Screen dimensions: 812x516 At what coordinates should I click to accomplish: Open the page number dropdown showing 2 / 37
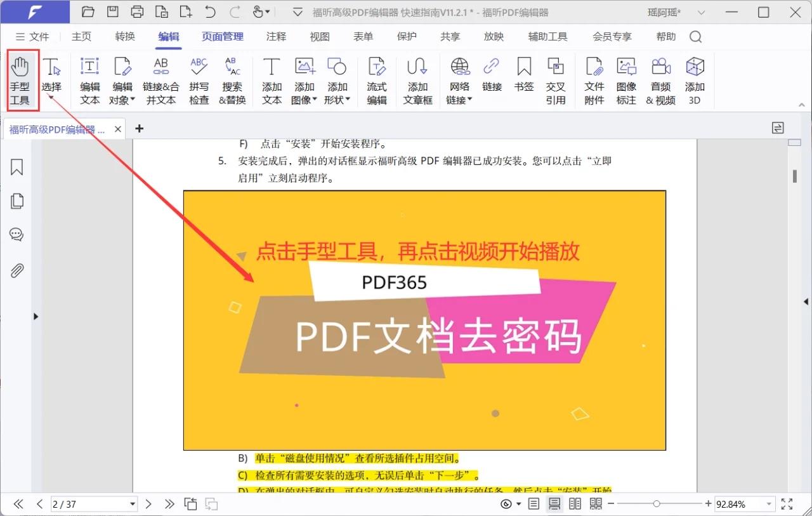133,504
